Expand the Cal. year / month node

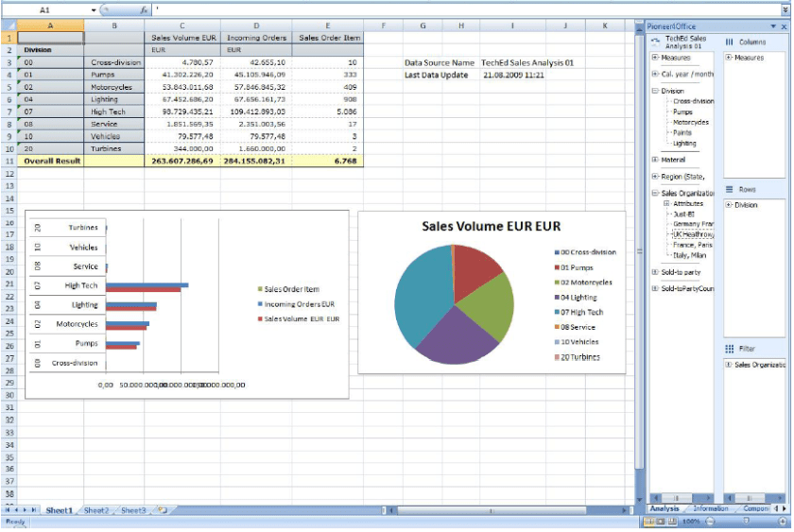coord(655,74)
